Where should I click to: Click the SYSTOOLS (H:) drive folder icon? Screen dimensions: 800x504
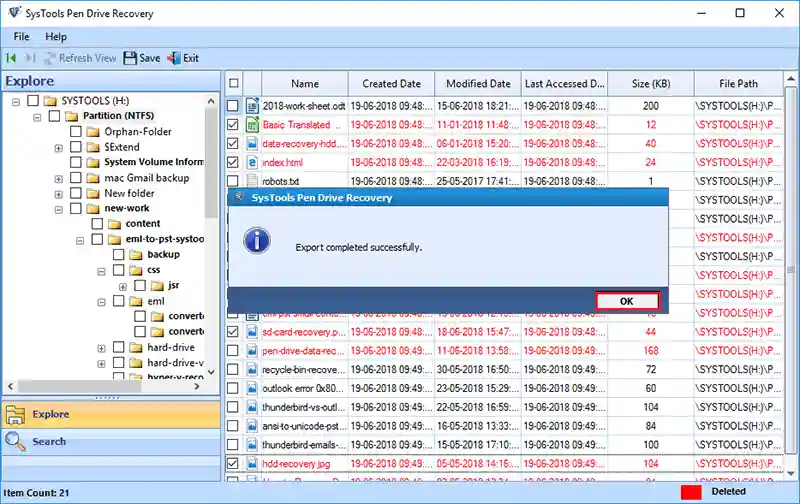50,101
